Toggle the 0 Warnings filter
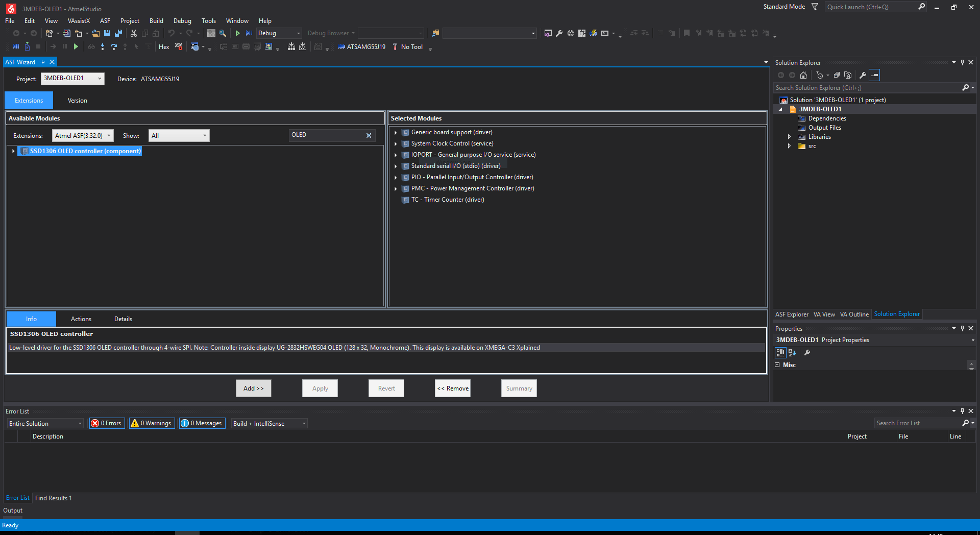The width and height of the screenshot is (980, 535). pos(152,423)
